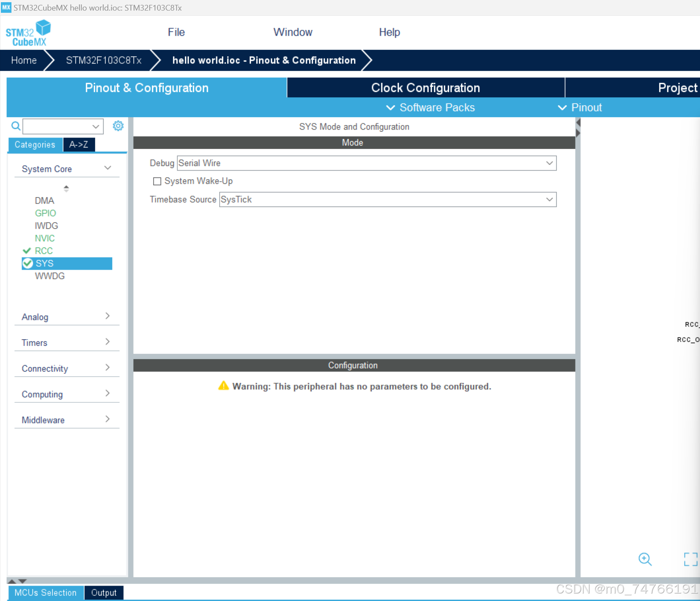Click hello world.ioc breadcrumb
The height and width of the screenshot is (601, 700).
(x=264, y=60)
